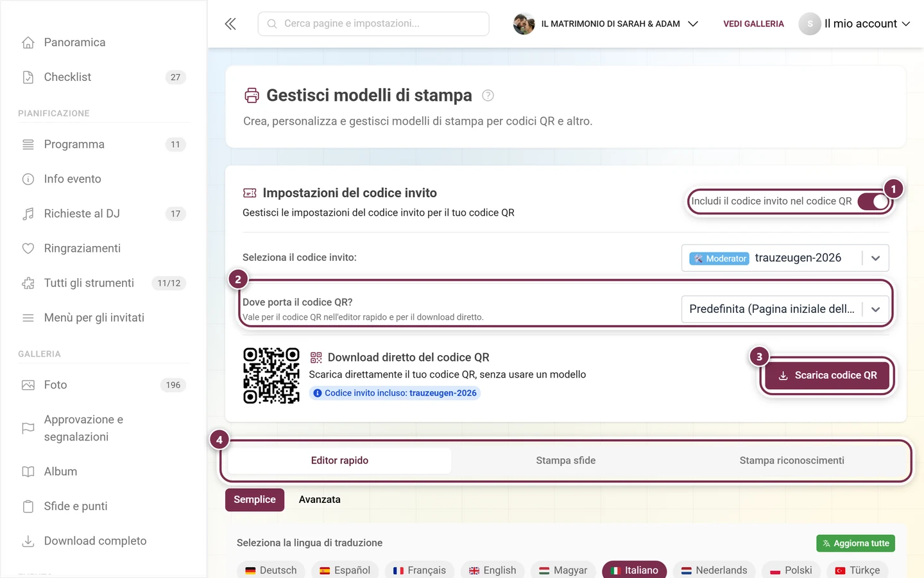Choose English as translation language
The image size is (924, 578).
[493, 570]
